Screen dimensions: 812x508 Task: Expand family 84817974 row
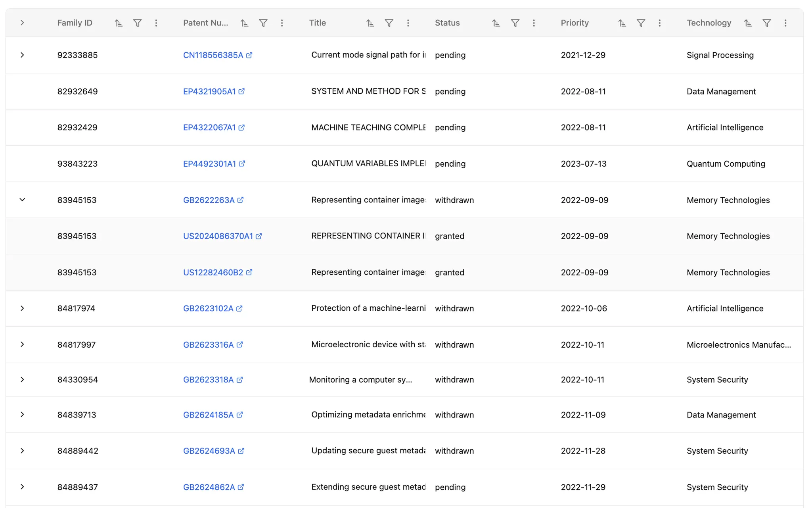pos(22,308)
